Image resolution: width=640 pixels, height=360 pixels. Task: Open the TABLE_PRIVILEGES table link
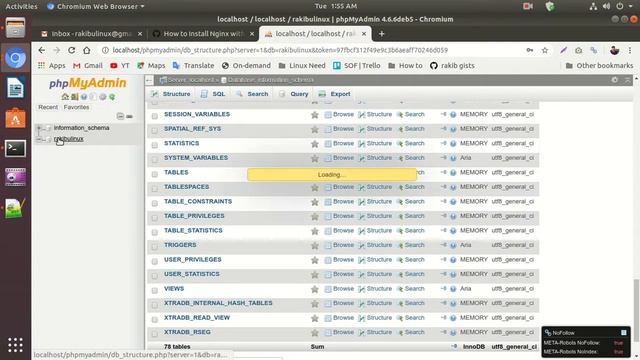[x=194, y=216]
